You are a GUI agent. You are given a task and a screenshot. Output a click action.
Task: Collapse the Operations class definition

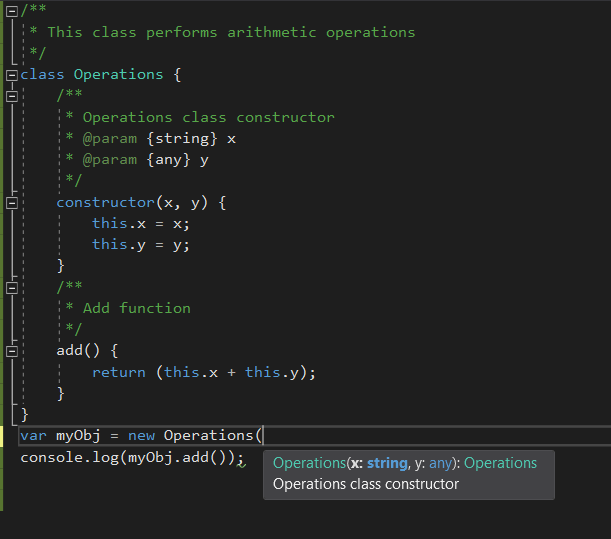(x=11, y=74)
